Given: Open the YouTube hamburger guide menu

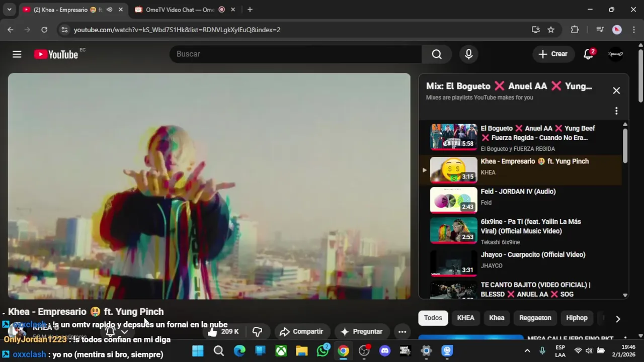Looking at the screenshot, I should pos(17,54).
